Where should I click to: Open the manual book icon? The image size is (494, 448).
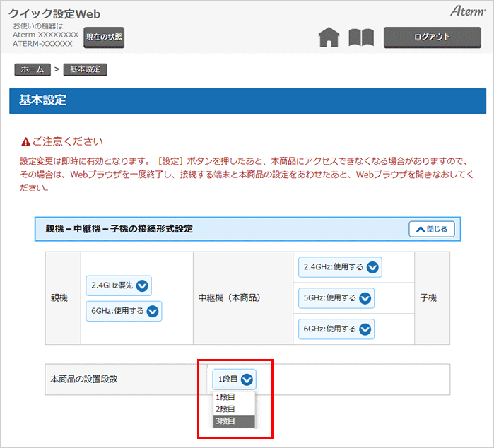tap(361, 37)
